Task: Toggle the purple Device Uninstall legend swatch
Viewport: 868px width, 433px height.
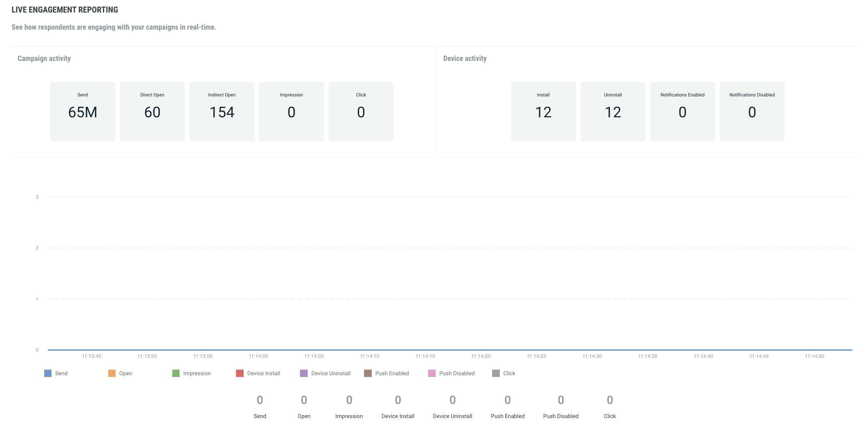Action: pos(304,373)
